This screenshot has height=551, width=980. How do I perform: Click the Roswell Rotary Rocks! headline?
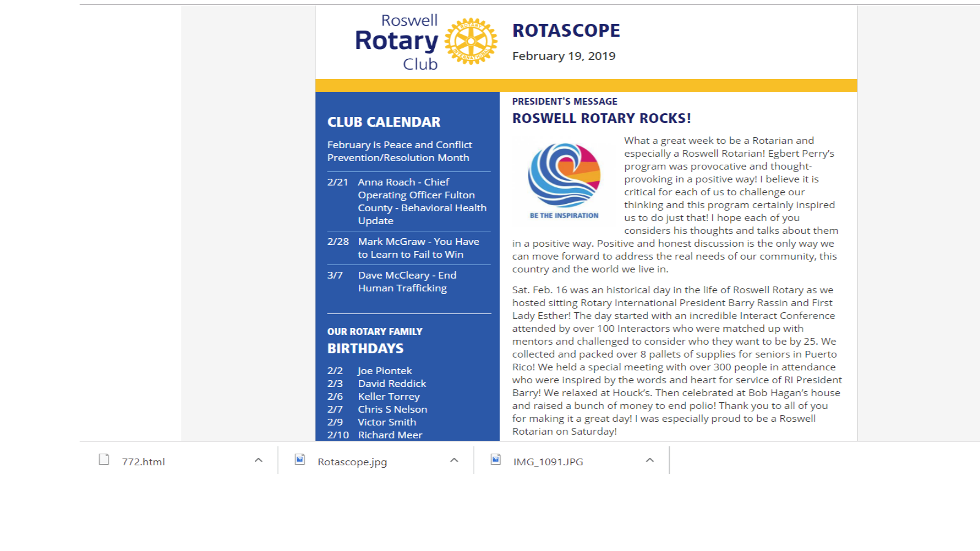point(601,119)
